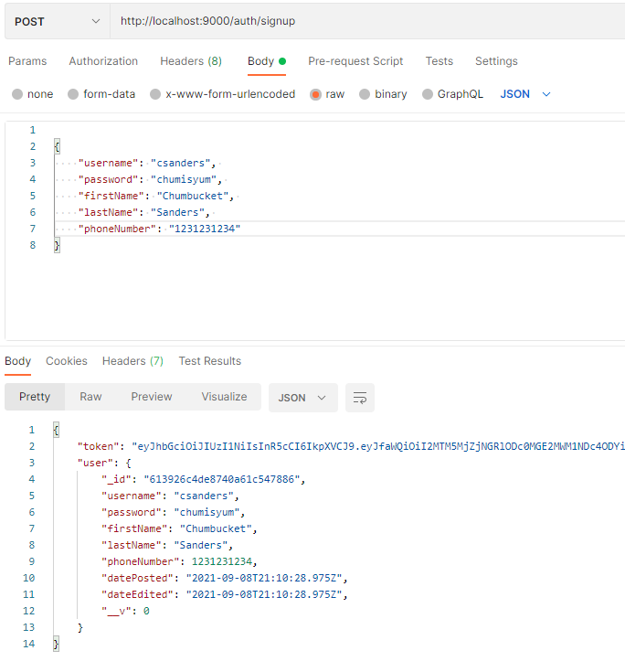This screenshot has width=625, height=672.
Task: Click the wrap lines icon in response toolbar
Action: click(360, 398)
